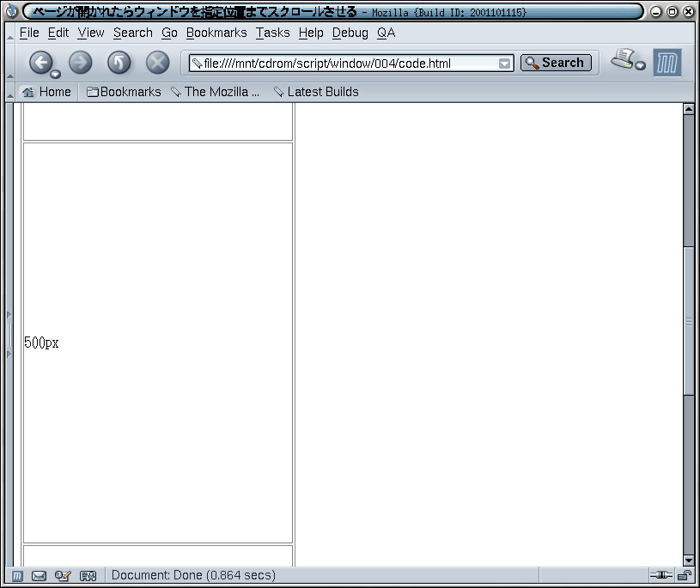Screen dimensions: 700x588
Task: Toggle the sidebar with the left edge grippy
Action: [9, 335]
